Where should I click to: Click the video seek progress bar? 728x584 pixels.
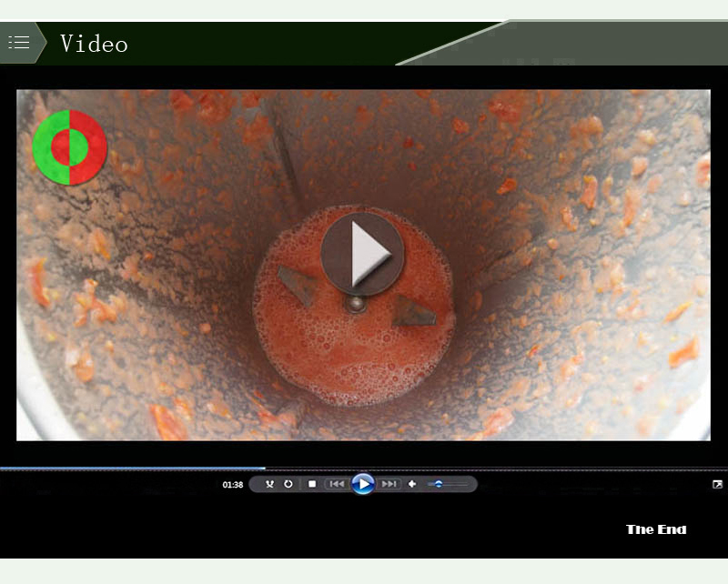[x=136, y=468]
